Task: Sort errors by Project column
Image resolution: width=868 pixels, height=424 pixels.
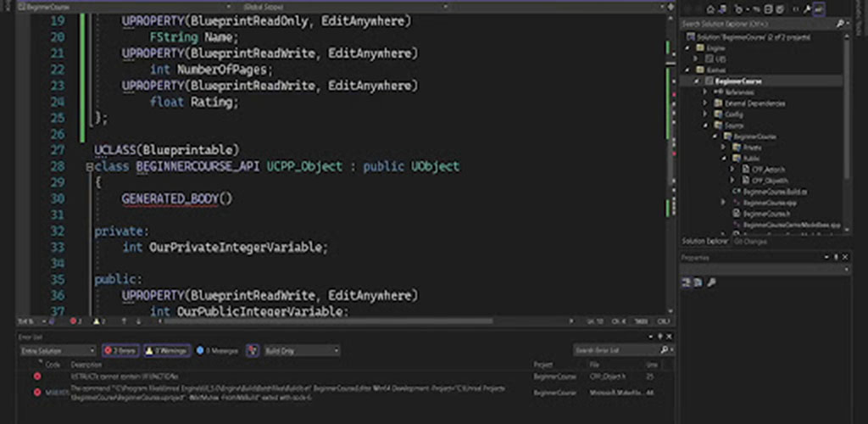Action: 543,365
